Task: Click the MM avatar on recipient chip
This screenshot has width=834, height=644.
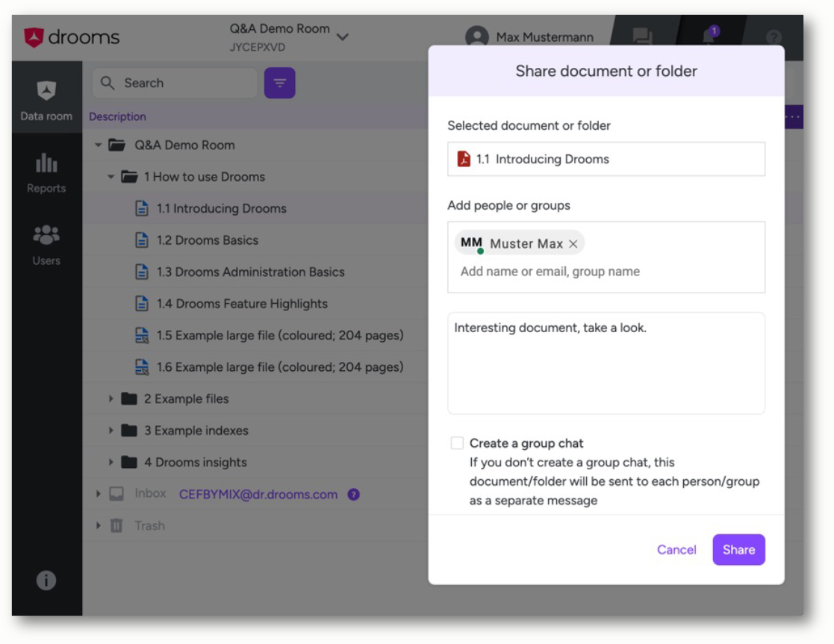Action: click(471, 243)
